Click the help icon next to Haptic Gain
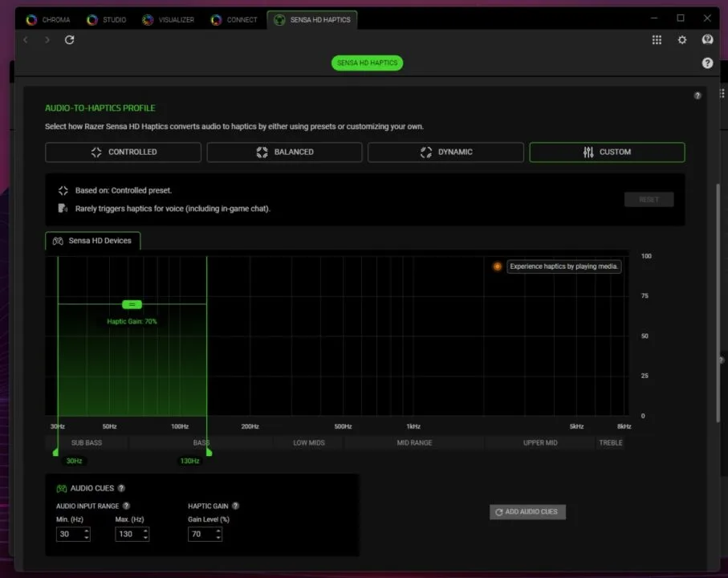The width and height of the screenshot is (728, 578). (235, 506)
